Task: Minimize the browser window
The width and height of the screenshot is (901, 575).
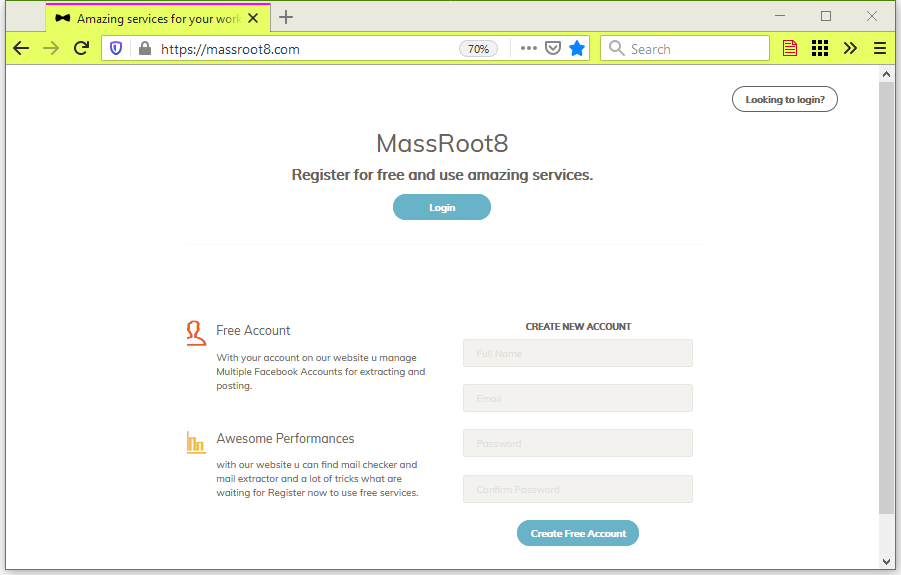Action: [x=780, y=16]
